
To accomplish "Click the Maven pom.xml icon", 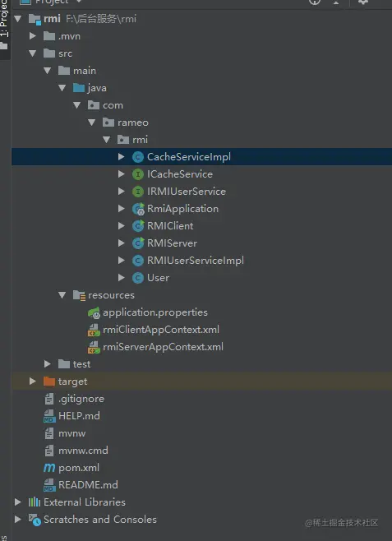I will click(49, 468).
